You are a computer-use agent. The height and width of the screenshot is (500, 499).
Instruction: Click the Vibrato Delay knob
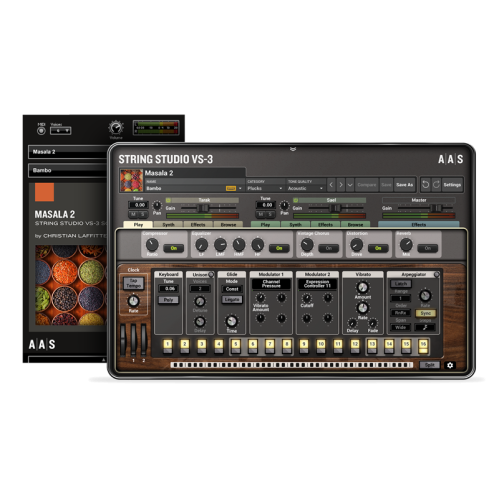[x=352, y=323]
